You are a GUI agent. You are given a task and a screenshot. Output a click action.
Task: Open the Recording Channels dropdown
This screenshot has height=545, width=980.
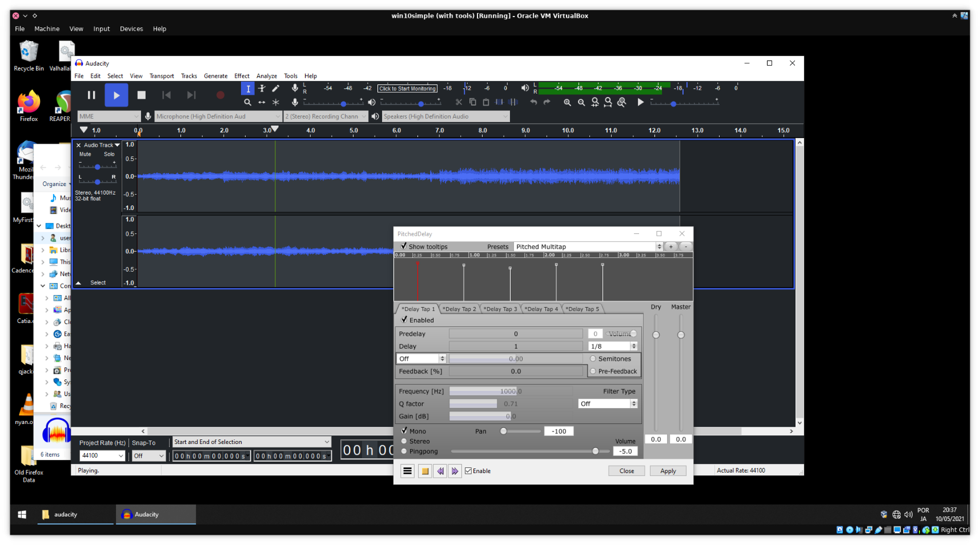pos(326,116)
